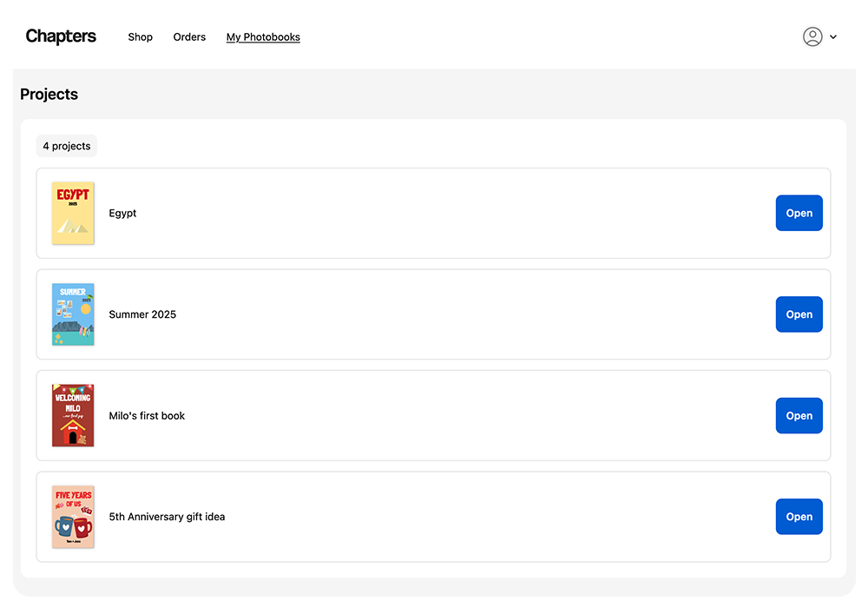The image size is (868, 608).
Task: Click the Chapters logo
Action: pos(61,36)
